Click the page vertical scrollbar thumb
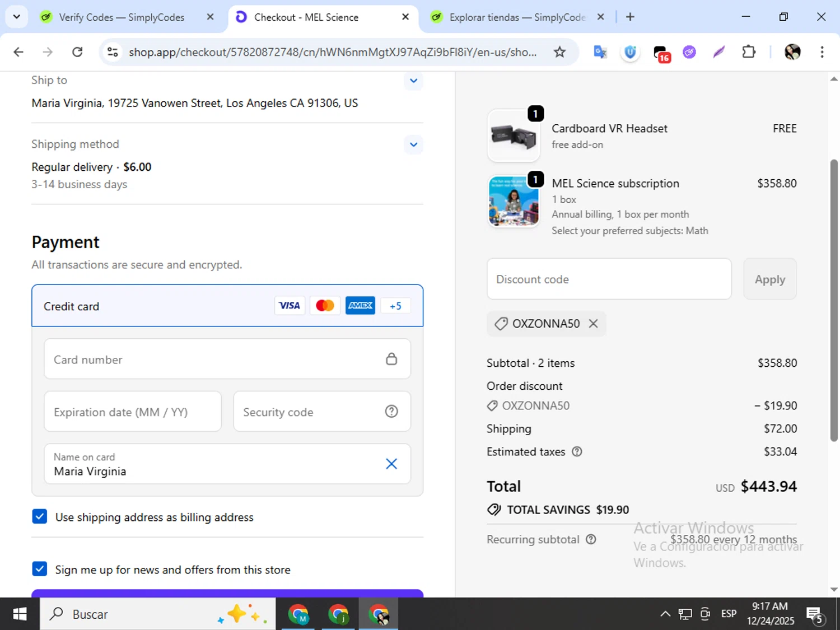Screen dimensions: 840x630 tap(834, 300)
